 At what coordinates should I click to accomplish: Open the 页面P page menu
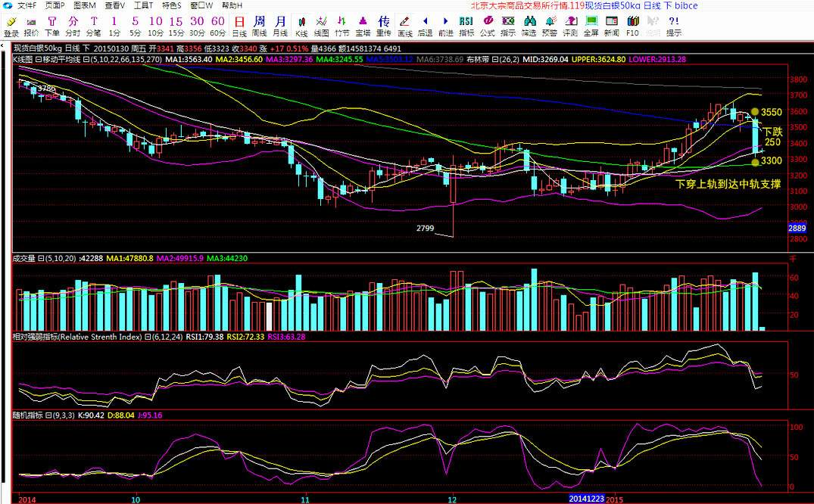pos(55,6)
